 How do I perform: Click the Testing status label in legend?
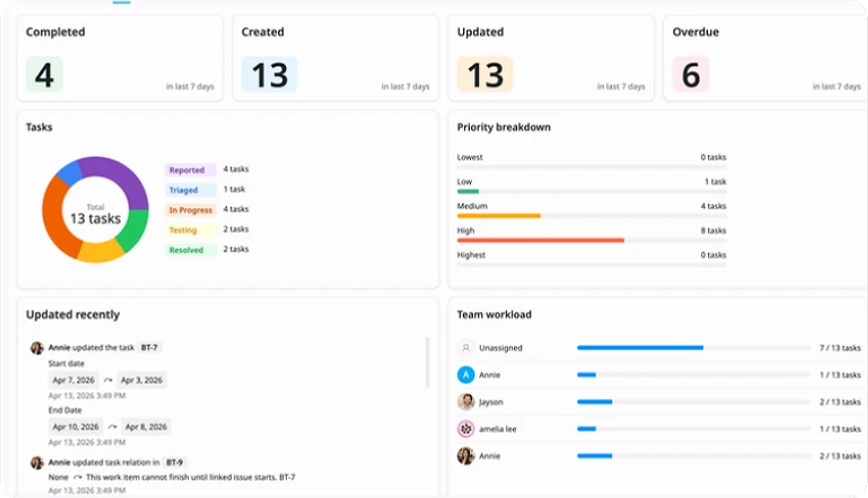pos(190,230)
